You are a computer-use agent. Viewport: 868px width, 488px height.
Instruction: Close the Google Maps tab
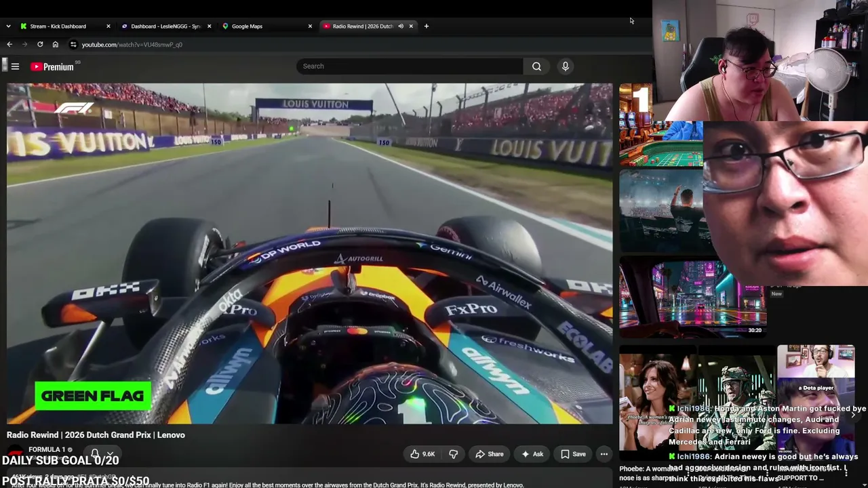[310, 26]
